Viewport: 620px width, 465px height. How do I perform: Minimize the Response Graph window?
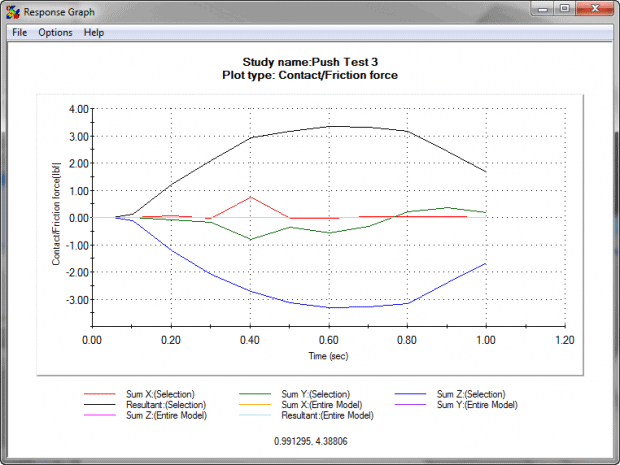[542, 9]
